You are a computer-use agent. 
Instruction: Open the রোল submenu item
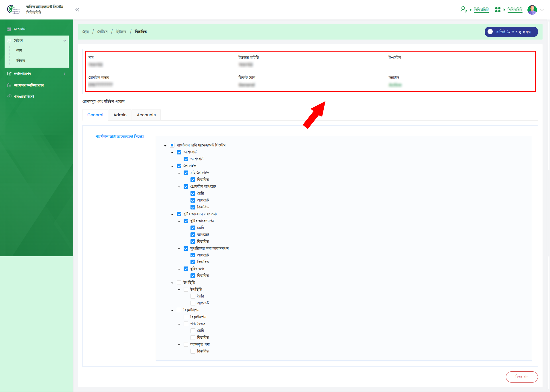[x=19, y=50]
